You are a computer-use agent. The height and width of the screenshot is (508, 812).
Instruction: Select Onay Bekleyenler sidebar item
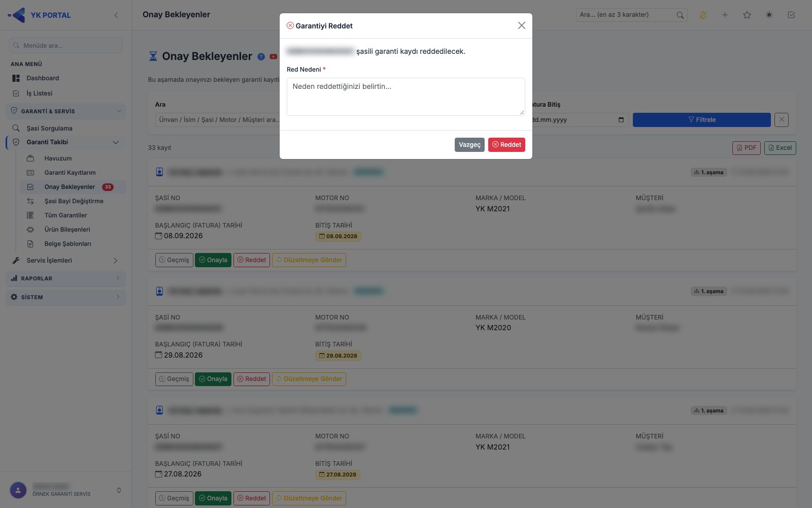[x=73, y=187]
